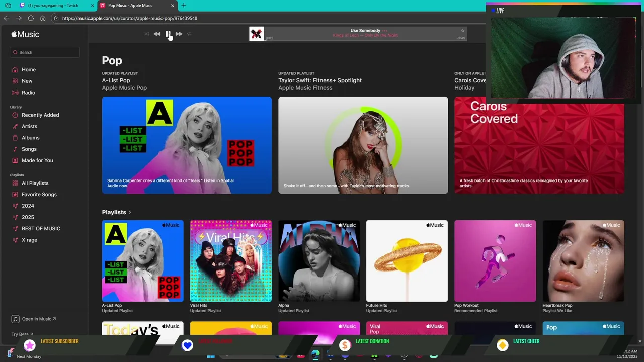The width and height of the screenshot is (644, 362).
Task: Click the site info lock icon
Action: pos(56,18)
